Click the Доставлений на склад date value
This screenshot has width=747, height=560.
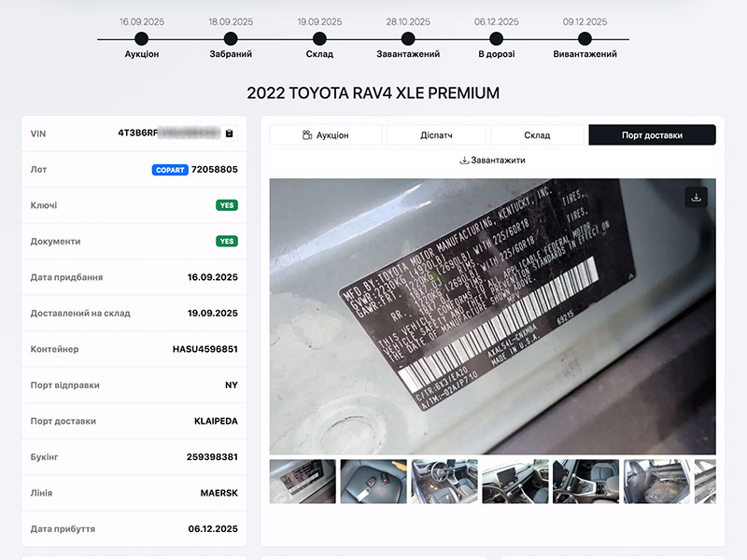[x=213, y=314]
